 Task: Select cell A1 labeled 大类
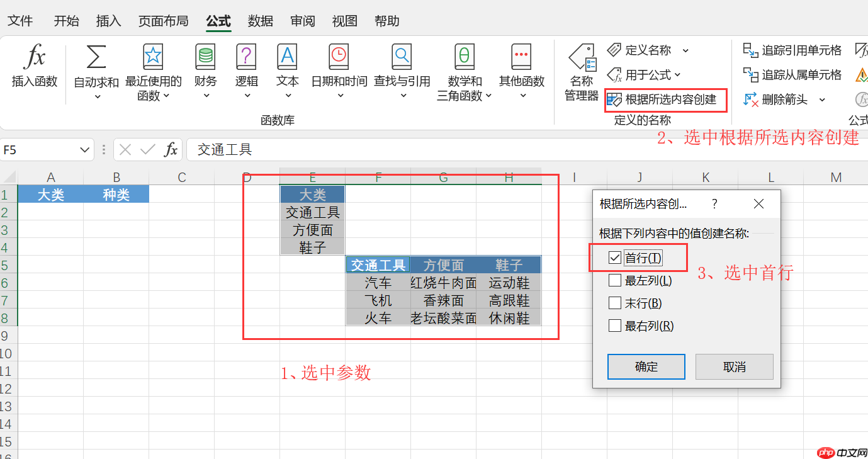[51, 195]
